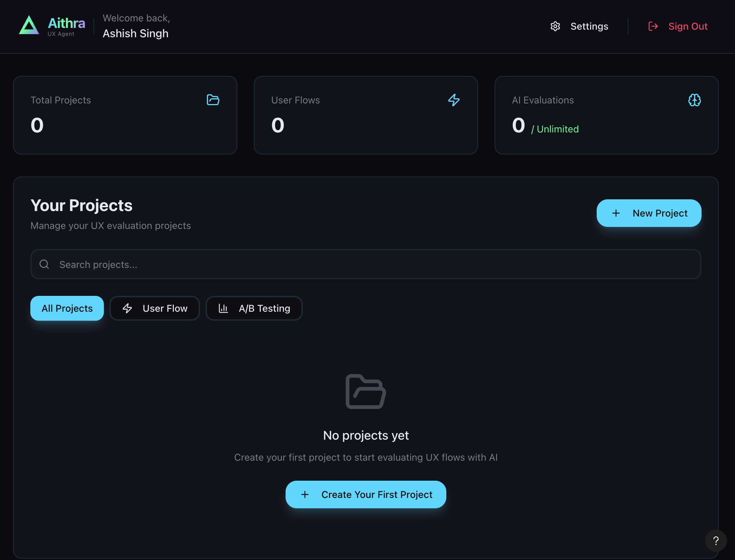
Task: Click the magnifier icon in the search bar
Action: pos(44,264)
